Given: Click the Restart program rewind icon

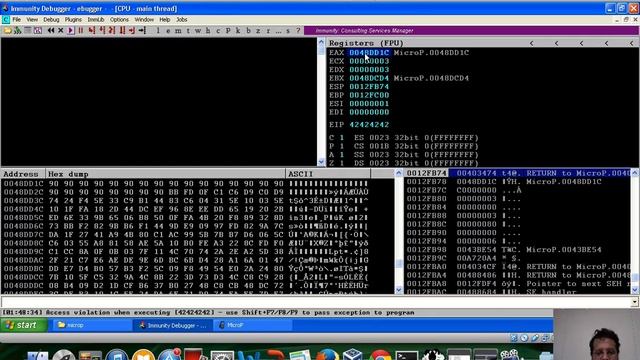Looking at the screenshot, I should pos(51,31).
